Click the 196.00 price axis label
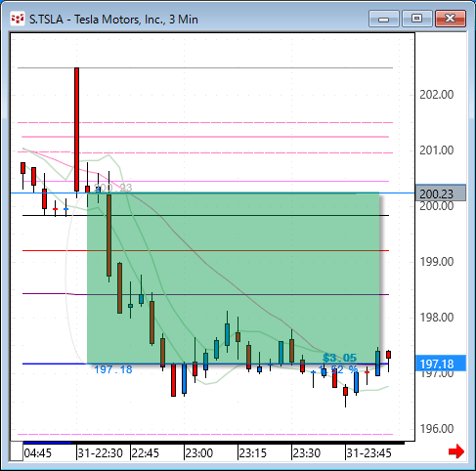 pos(437,429)
